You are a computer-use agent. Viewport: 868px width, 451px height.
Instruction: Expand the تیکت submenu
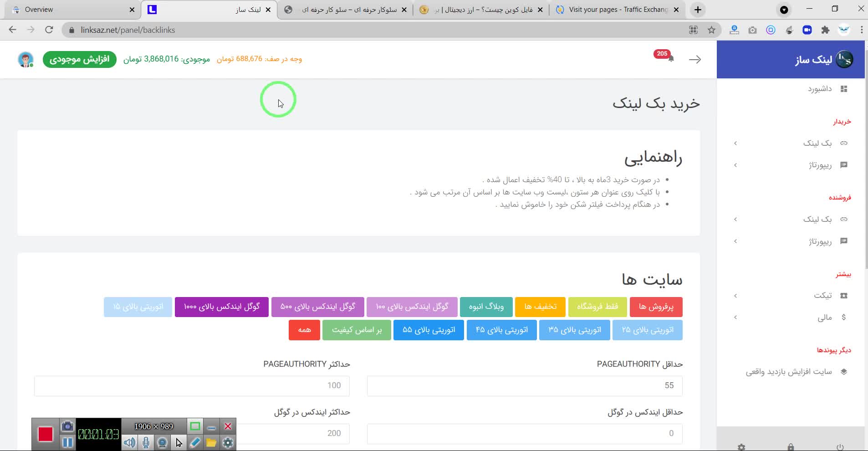(x=791, y=296)
